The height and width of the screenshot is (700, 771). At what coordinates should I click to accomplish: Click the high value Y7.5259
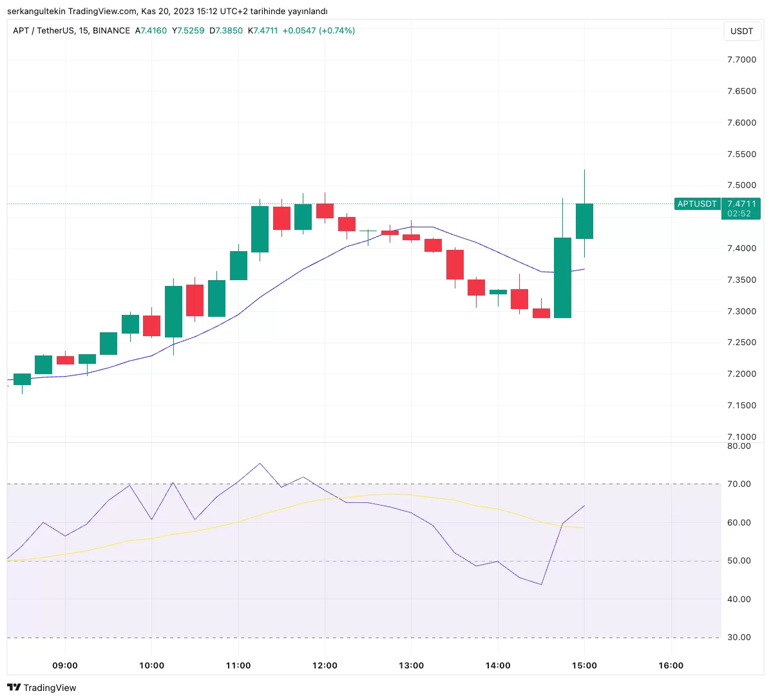(x=188, y=31)
